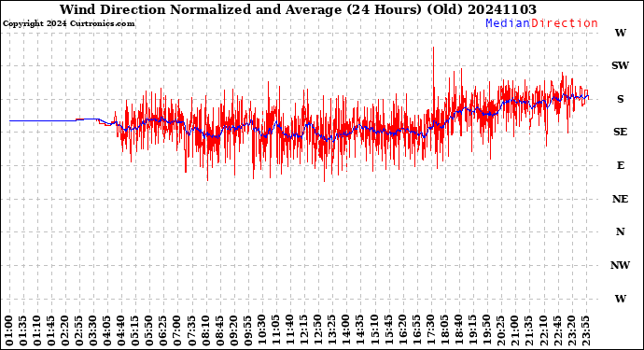Click the 10:30 time axis label

pos(261,331)
